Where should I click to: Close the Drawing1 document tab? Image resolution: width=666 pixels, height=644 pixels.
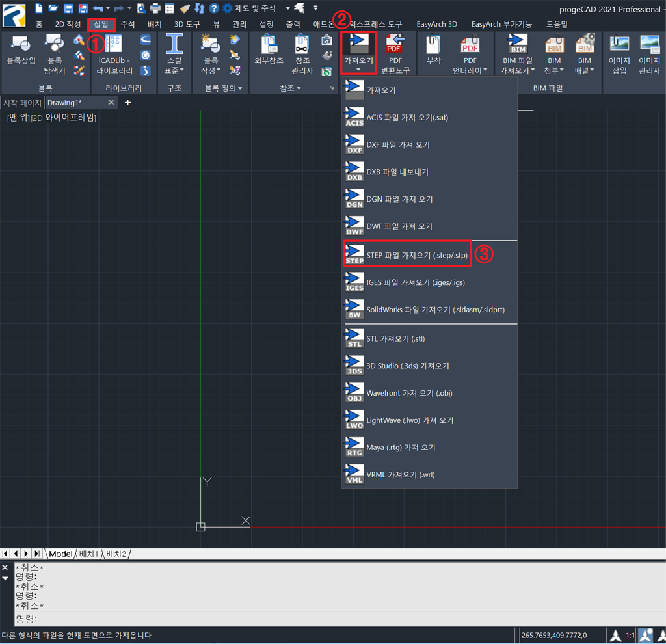(x=111, y=103)
